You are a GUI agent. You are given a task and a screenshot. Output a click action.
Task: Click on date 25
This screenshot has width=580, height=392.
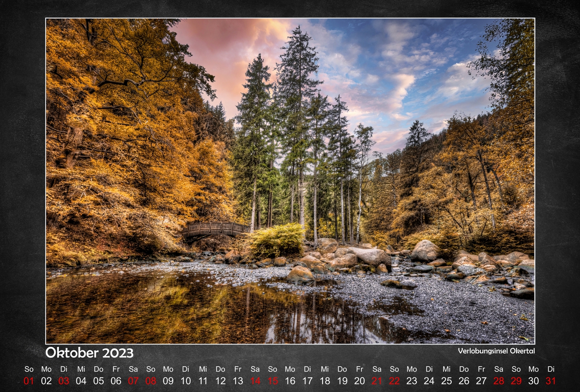446,381
